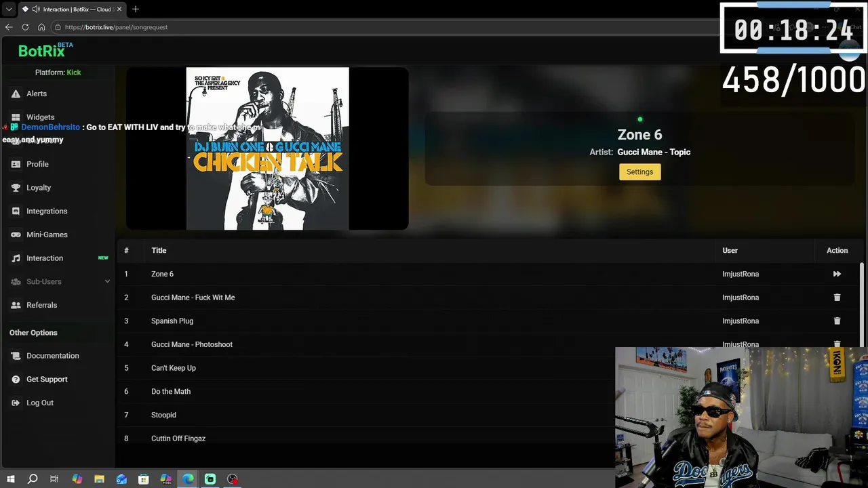This screenshot has height=488, width=868.
Task: Open Outlook from taskbar
Action: point(121,479)
